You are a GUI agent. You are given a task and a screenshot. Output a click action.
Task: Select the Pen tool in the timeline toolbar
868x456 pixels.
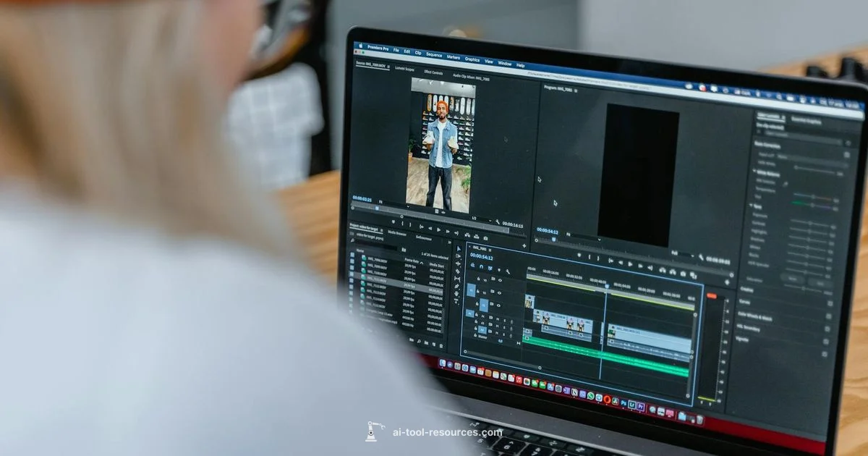point(457,285)
